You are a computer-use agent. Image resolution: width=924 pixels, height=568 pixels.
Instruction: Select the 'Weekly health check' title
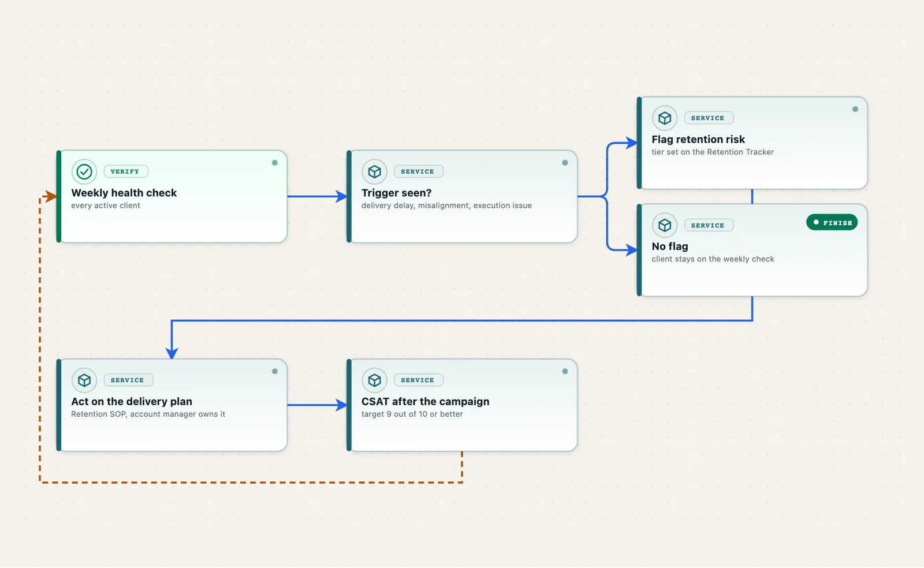124,193
